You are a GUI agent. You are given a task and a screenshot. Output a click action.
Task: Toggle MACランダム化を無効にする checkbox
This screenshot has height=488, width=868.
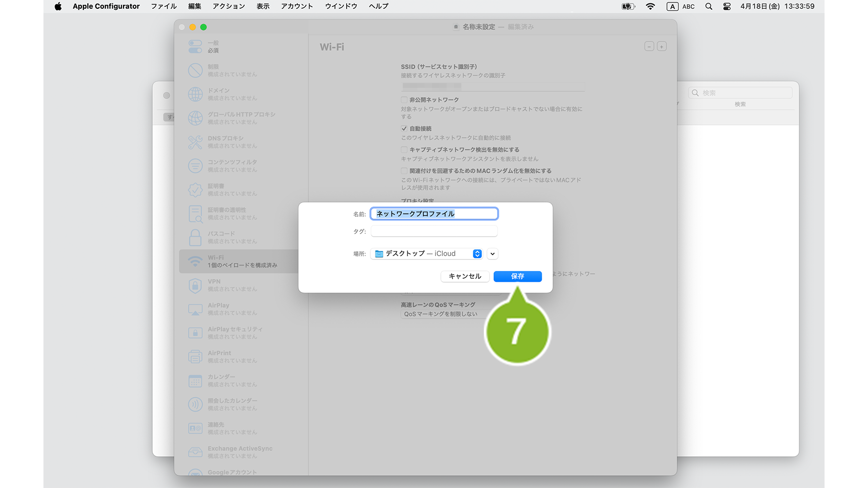(404, 171)
